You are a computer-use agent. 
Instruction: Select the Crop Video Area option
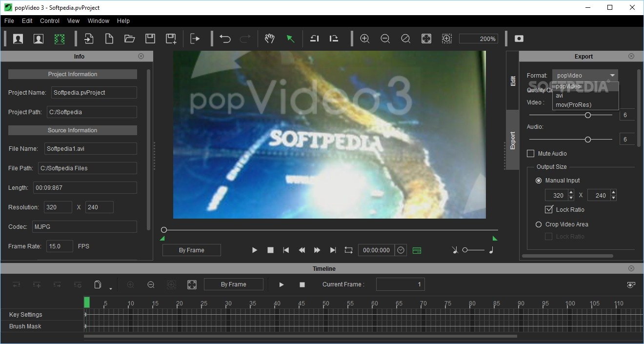pos(539,224)
